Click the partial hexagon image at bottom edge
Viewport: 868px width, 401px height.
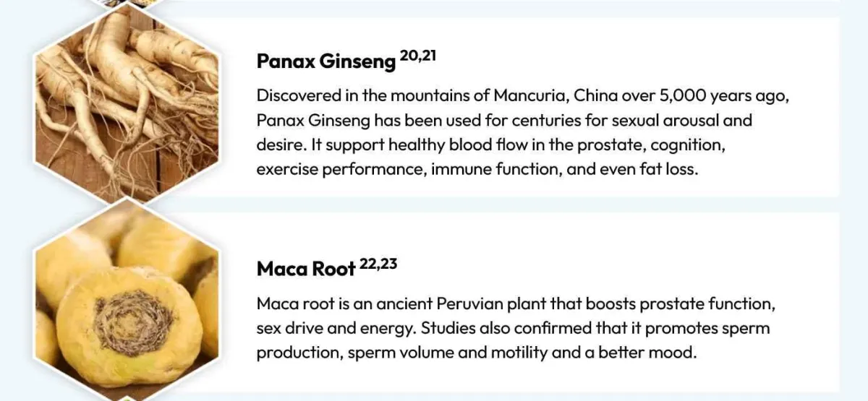tap(127, 398)
